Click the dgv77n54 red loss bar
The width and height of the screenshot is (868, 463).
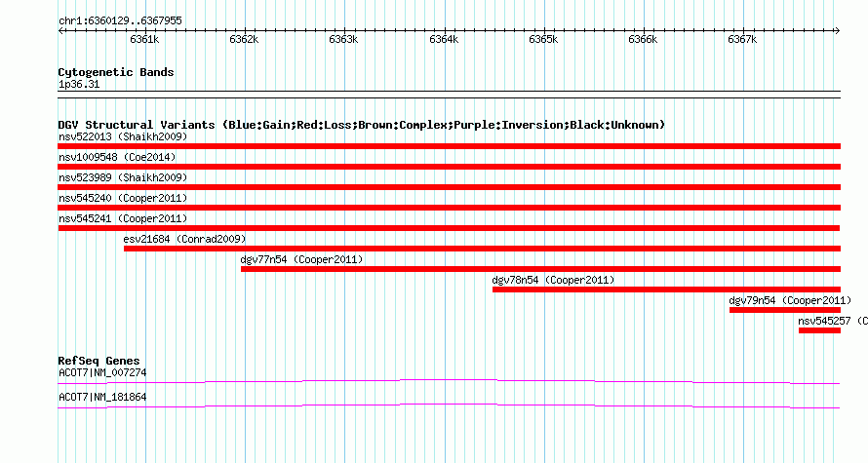[x=541, y=269]
